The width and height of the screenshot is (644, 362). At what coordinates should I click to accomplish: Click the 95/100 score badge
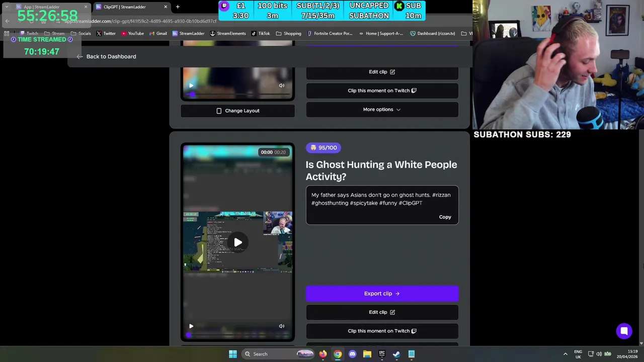point(324,148)
